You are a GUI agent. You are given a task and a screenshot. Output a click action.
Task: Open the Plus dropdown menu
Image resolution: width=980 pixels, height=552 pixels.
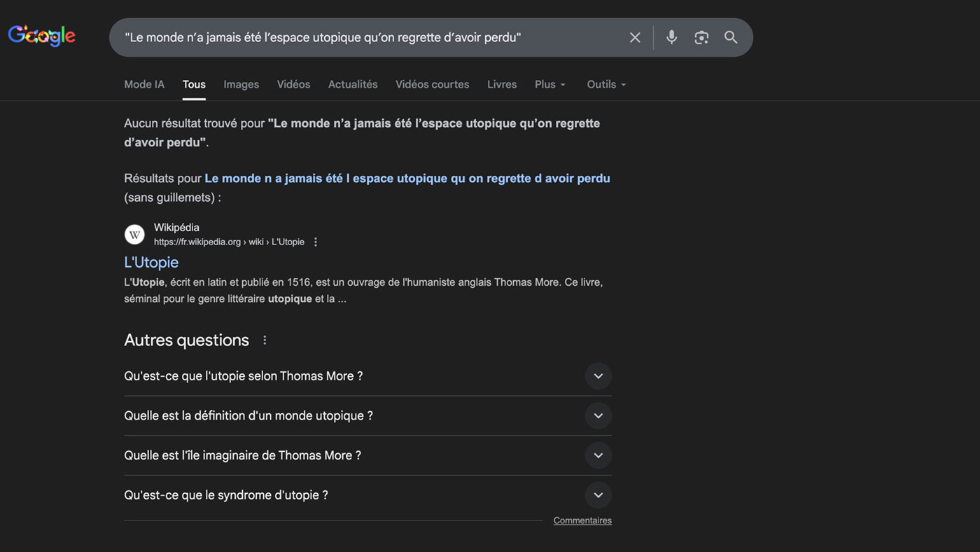pos(549,85)
